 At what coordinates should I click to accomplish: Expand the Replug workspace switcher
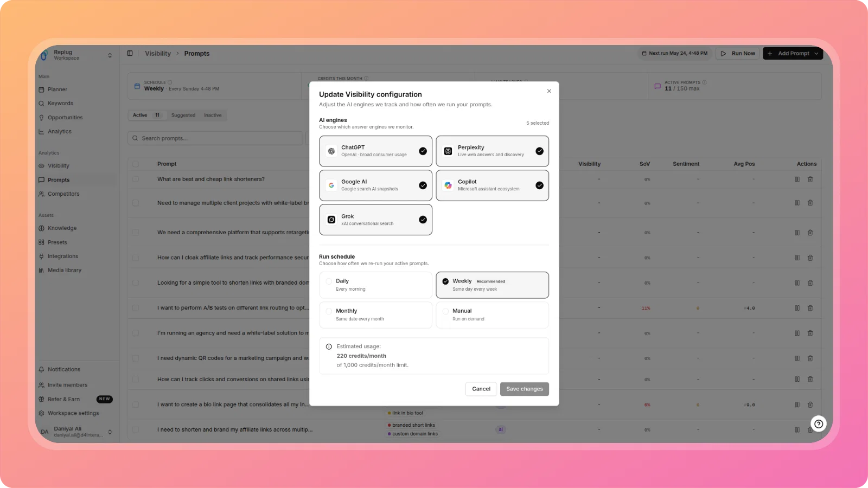(110, 55)
